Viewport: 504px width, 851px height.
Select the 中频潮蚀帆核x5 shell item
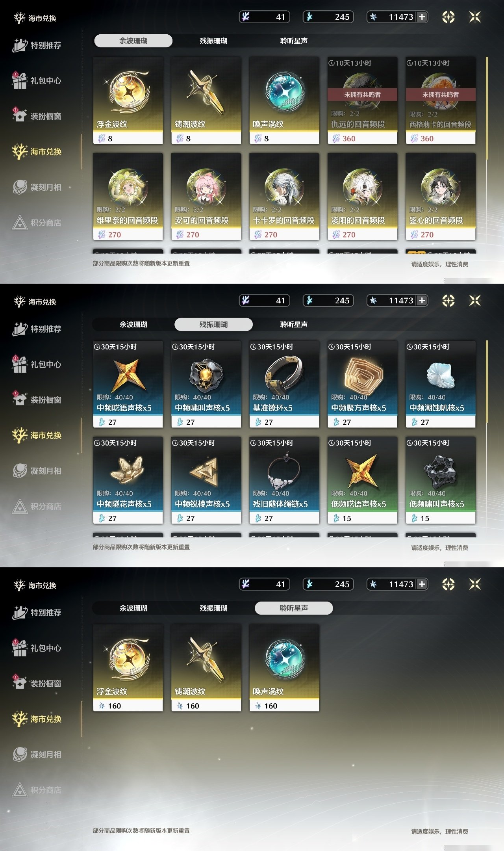(x=441, y=384)
